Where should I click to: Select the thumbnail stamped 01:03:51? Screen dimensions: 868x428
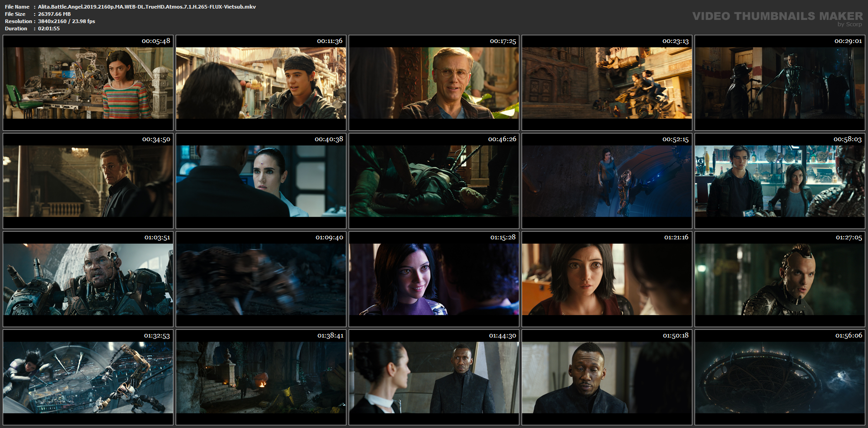click(88, 279)
